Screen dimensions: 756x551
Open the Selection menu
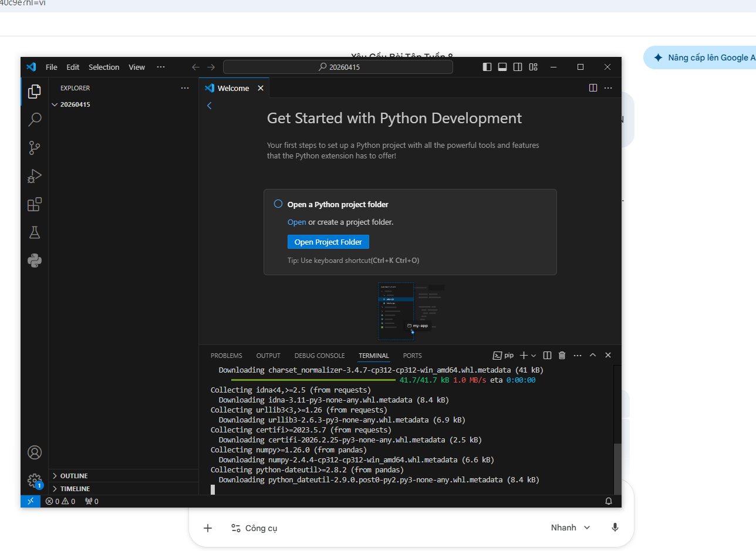[x=104, y=67]
